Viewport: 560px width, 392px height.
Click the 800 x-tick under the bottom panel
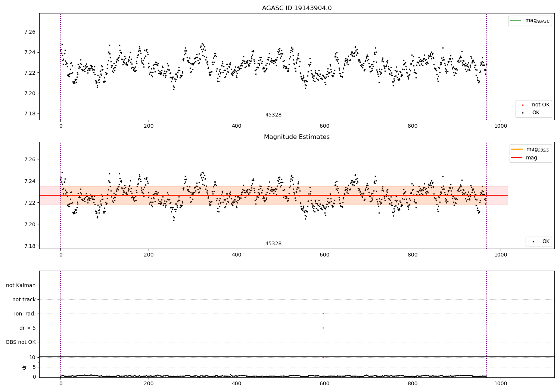point(413,383)
